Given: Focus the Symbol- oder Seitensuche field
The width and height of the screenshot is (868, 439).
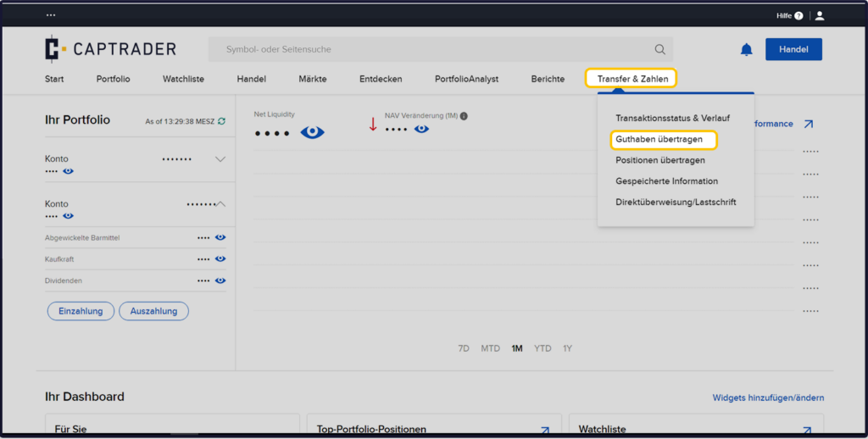Looking at the screenshot, I should click(441, 49).
